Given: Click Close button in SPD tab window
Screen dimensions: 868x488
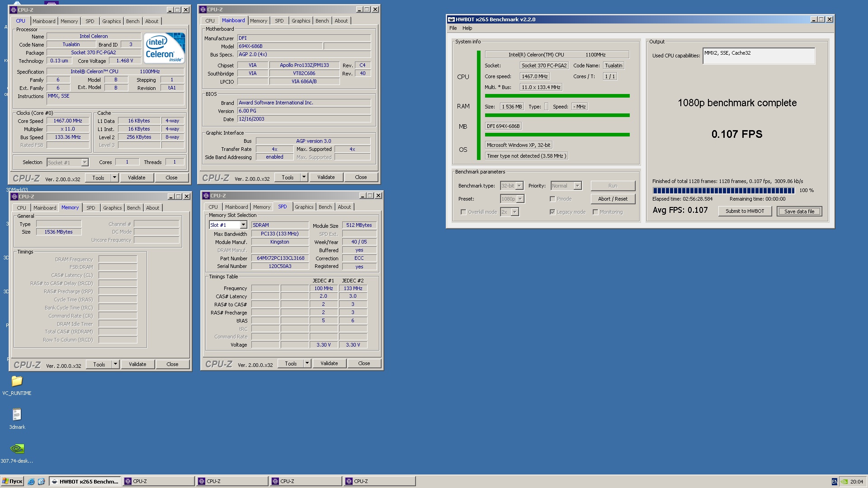Looking at the screenshot, I should tap(364, 363).
